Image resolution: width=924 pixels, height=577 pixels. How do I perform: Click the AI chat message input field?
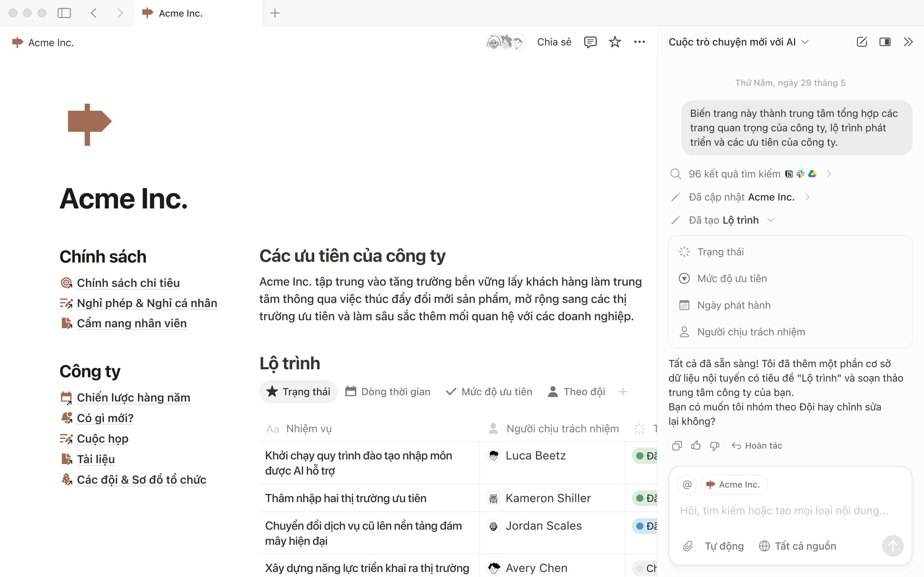784,511
